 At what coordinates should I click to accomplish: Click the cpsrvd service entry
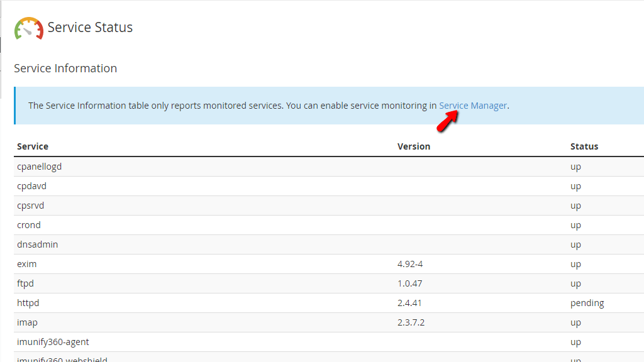[x=30, y=206]
